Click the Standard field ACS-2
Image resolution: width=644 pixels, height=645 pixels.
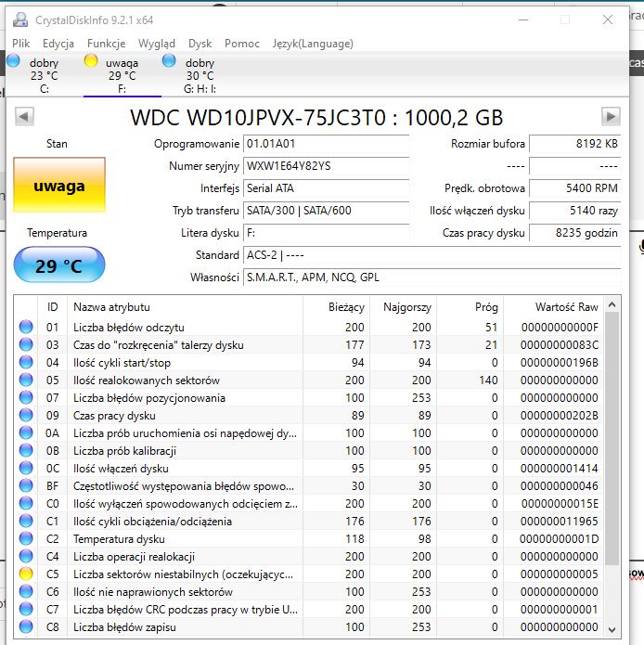[431, 255]
